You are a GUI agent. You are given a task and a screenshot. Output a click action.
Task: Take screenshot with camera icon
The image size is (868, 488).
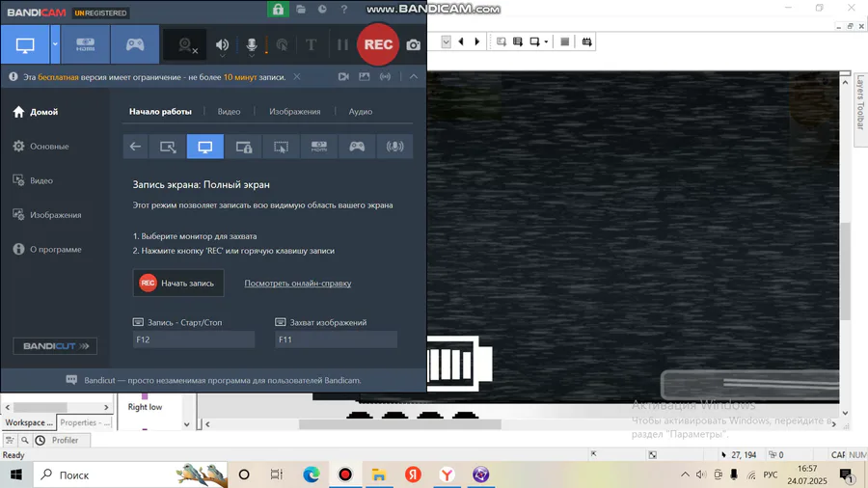coord(413,45)
